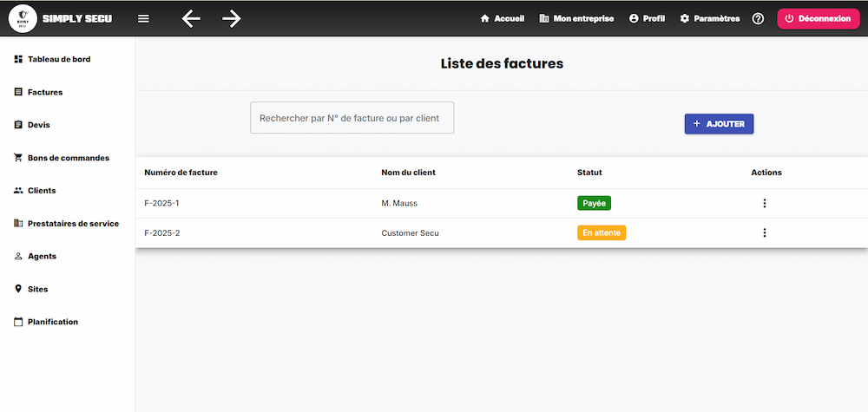The image size is (868, 412).
Task: Expand actions menu for invoice F-2025-1
Action: click(x=764, y=203)
